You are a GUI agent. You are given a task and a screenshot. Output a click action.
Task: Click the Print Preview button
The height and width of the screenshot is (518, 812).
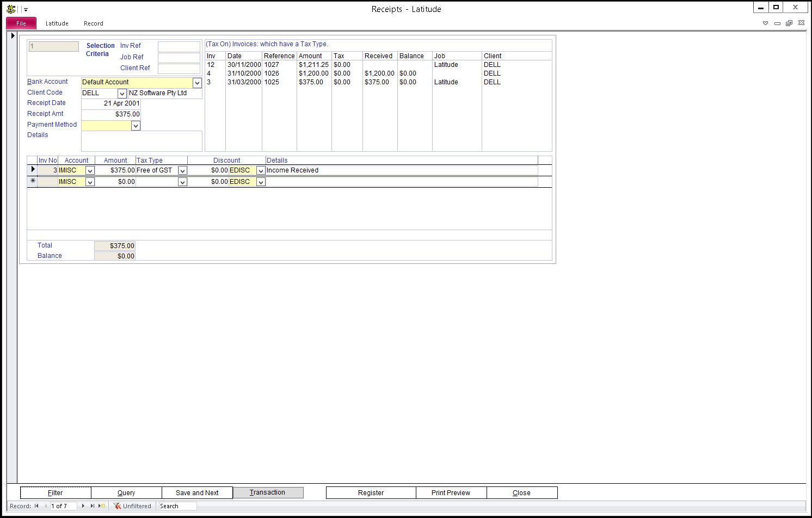(x=451, y=493)
